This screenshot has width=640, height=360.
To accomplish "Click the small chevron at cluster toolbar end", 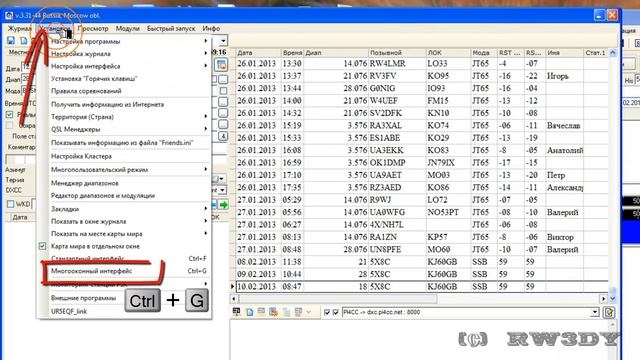I will tap(309, 312).
